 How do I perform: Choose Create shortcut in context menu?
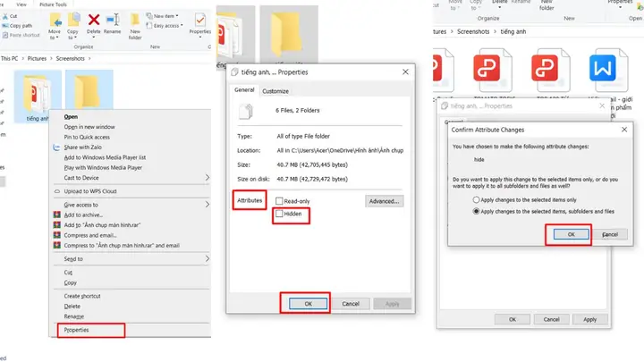[82, 296]
